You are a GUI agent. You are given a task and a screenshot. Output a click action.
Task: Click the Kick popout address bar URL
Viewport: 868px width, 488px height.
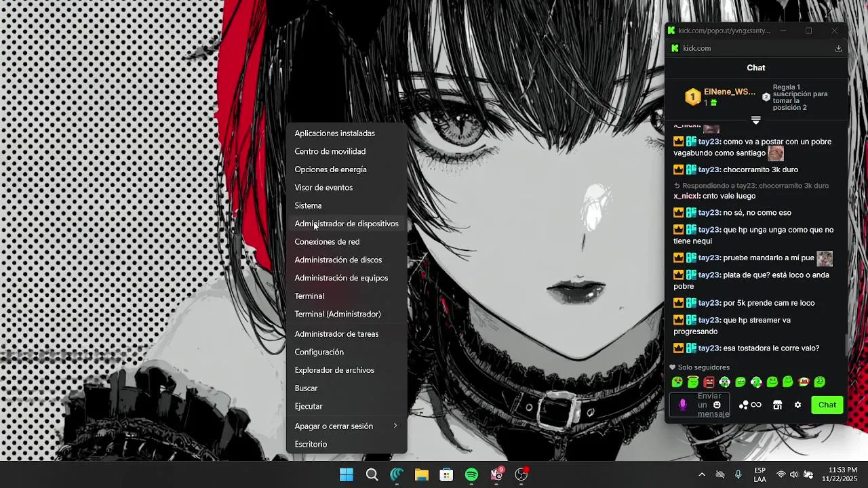click(724, 30)
